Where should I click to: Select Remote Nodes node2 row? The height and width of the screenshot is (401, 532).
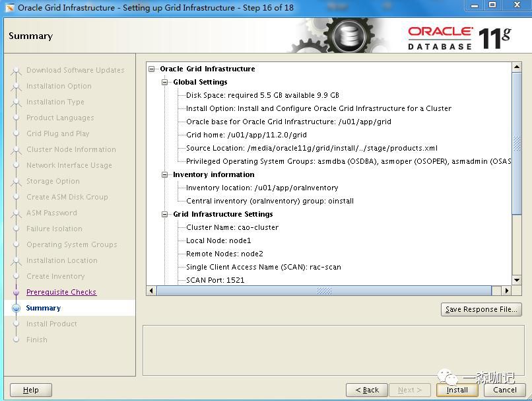[224, 254]
